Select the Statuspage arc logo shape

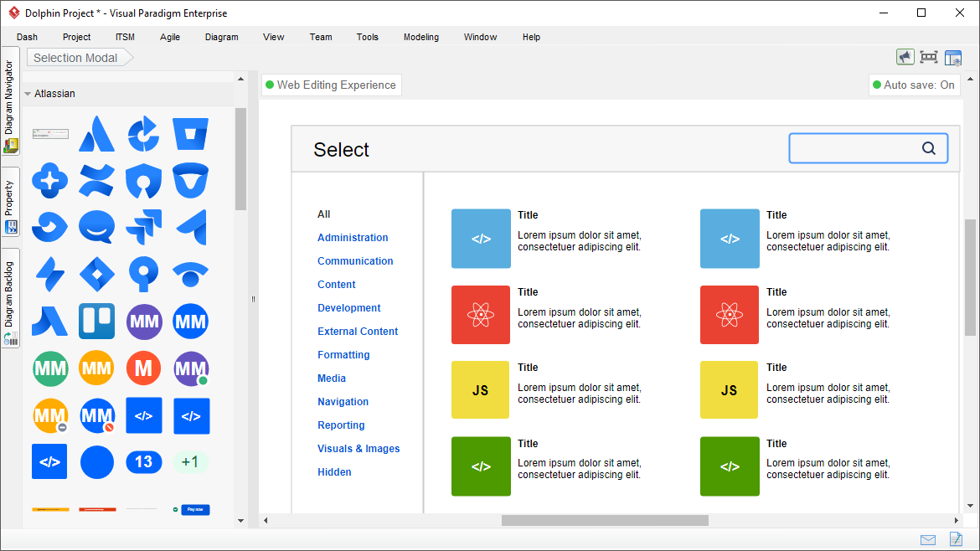click(x=191, y=274)
